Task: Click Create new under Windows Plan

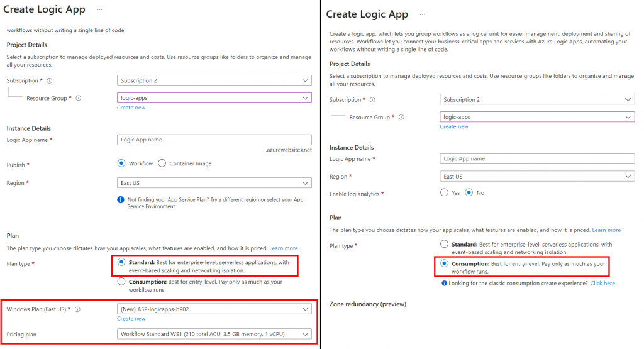Action: (131, 319)
